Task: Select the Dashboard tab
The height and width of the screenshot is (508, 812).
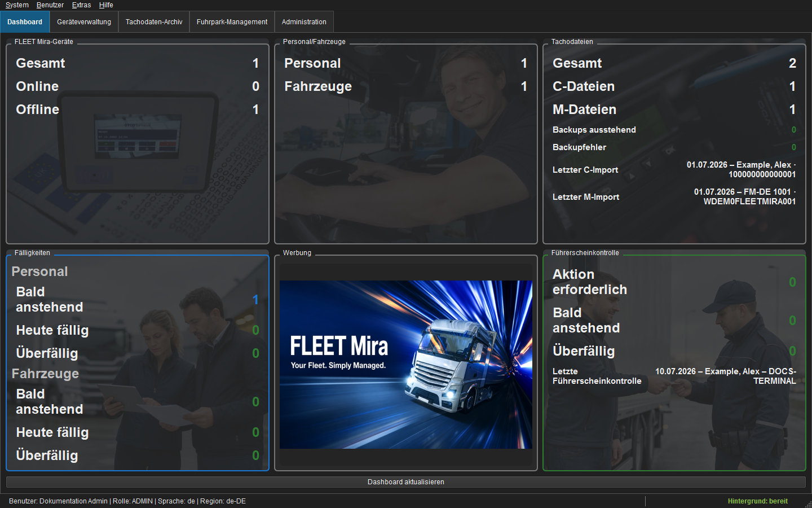Action: (25, 22)
